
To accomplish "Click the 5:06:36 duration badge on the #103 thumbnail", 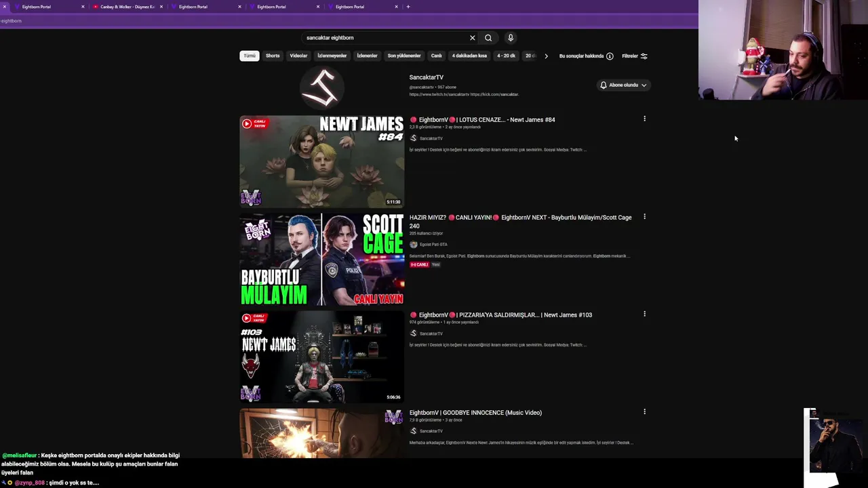I will [x=393, y=397].
